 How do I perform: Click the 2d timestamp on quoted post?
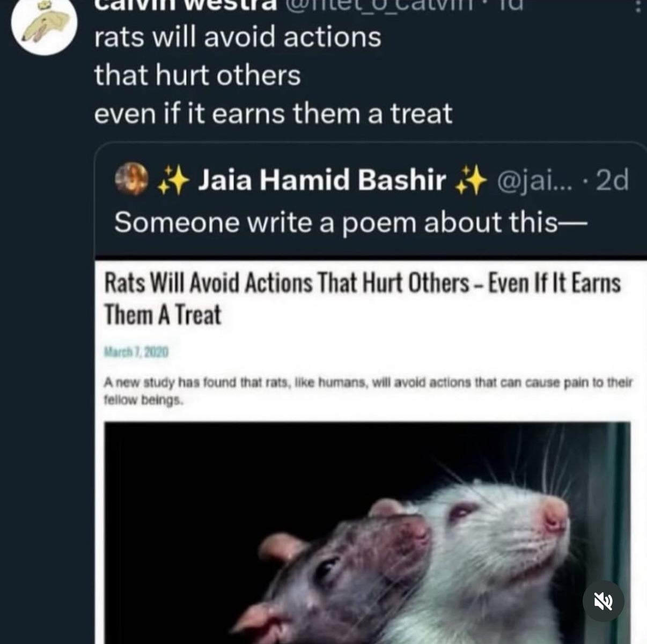pyautogui.click(x=612, y=181)
